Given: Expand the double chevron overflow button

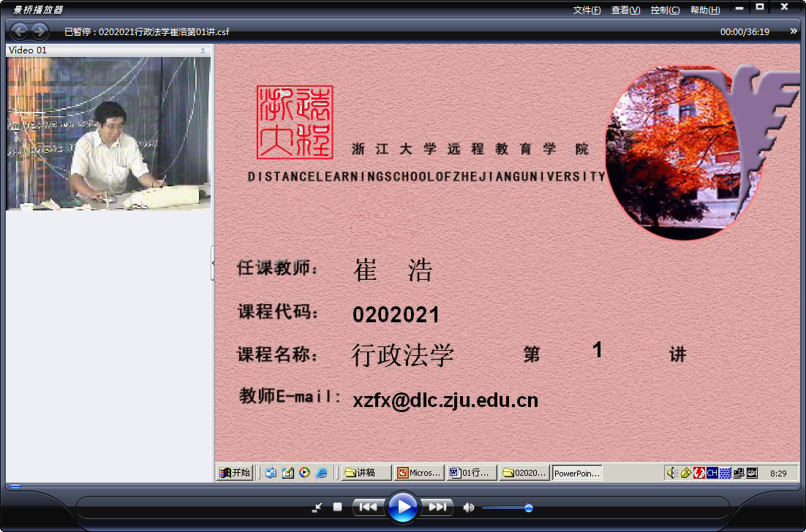Looking at the screenshot, I should tap(793, 31).
